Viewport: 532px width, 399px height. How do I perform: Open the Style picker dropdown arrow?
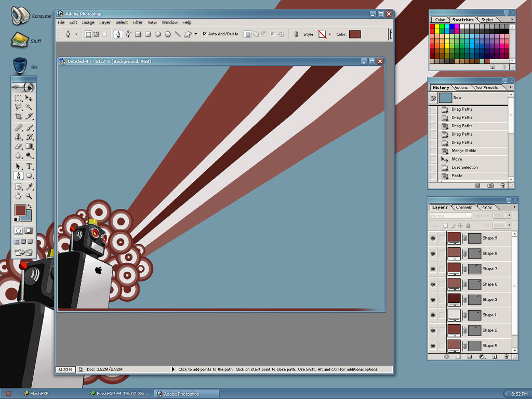coord(330,34)
